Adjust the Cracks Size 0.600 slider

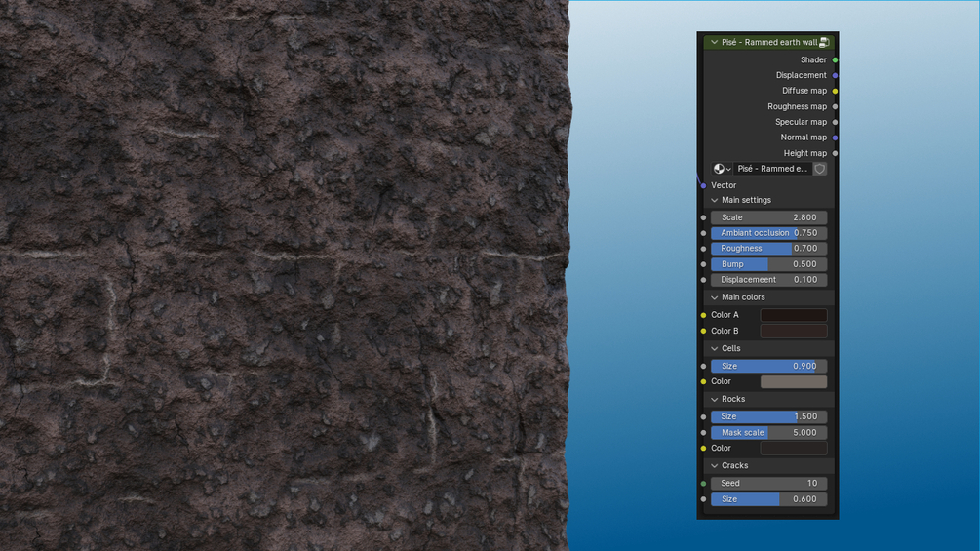768,499
